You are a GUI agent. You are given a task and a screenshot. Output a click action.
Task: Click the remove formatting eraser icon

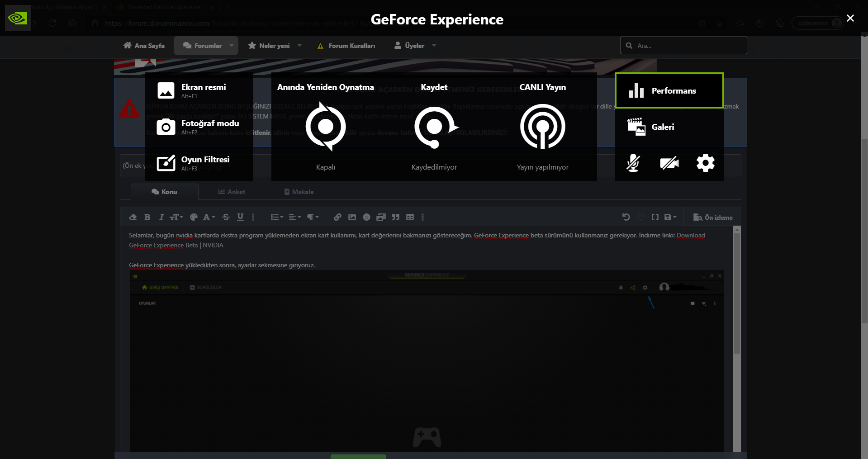pos(133,217)
